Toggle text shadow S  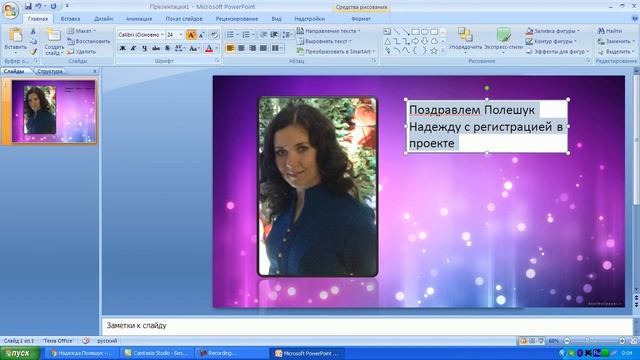(167, 49)
